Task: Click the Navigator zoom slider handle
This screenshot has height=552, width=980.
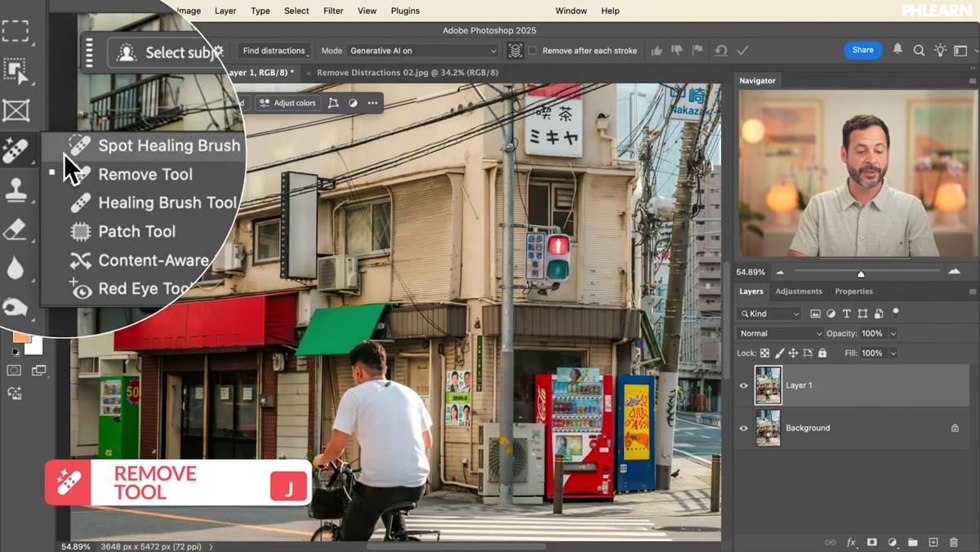Action: 861,274
